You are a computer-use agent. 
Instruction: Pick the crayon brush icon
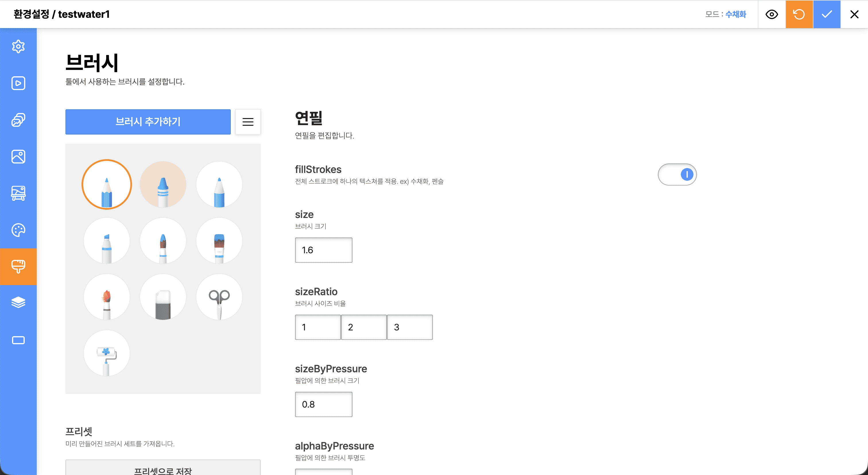coord(163,184)
